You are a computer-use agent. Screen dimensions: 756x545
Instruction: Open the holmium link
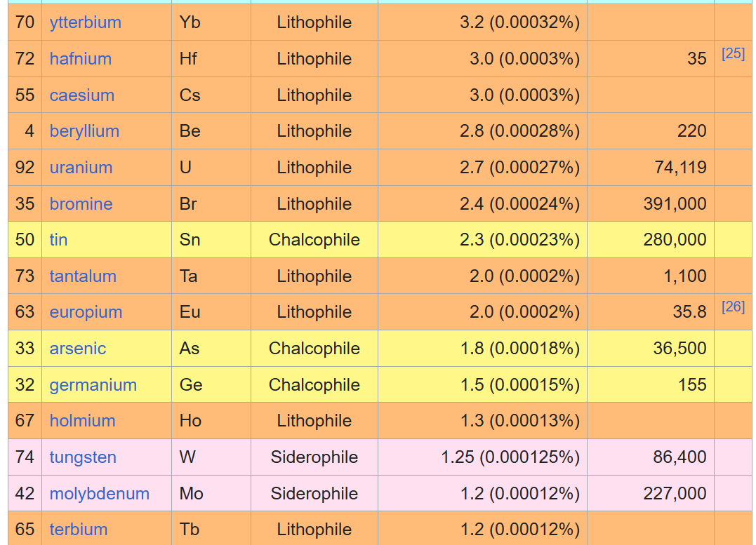82,421
